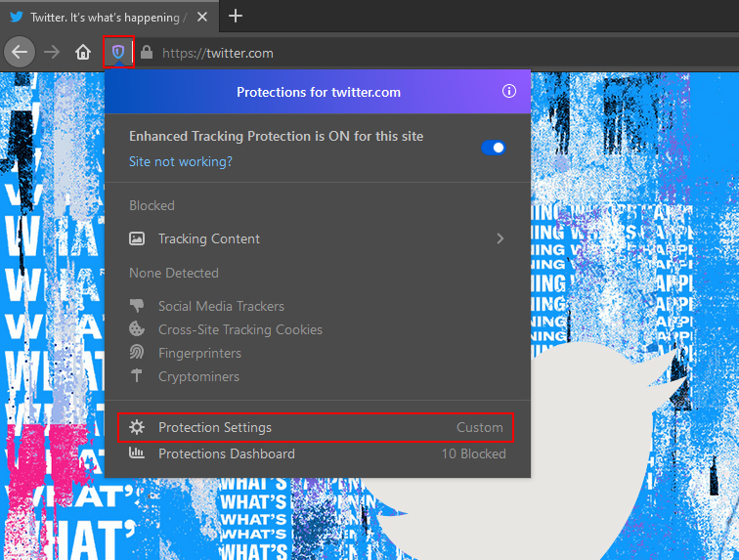Select Cross-Site Tracking Cookies entry
The width and height of the screenshot is (739, 560).
click(240, 329)
